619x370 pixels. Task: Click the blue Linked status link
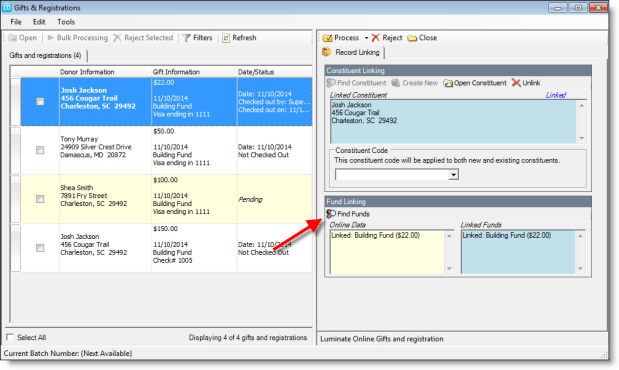[x=556, y=95]
